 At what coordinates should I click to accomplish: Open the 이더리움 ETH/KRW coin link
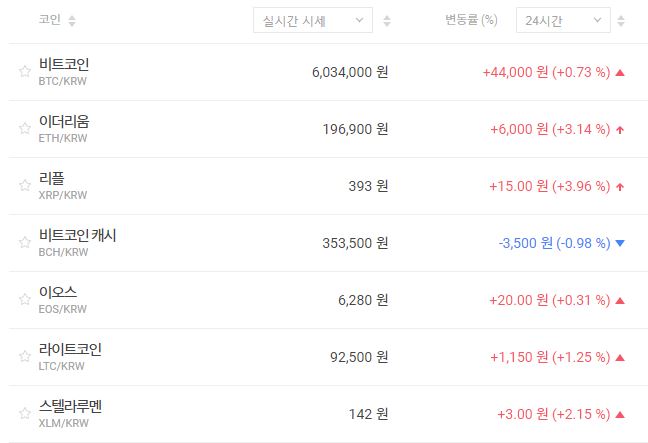64,122
